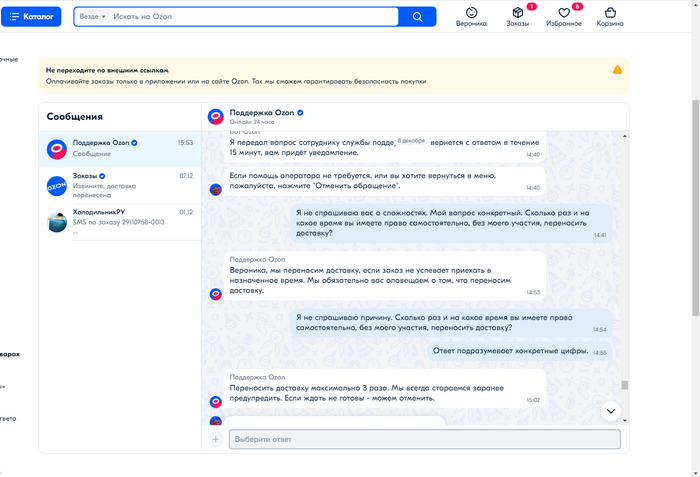Click the 8 декабря date label
Image resolution: width=700 pixels, height=477 pixels.
point(411,141)
